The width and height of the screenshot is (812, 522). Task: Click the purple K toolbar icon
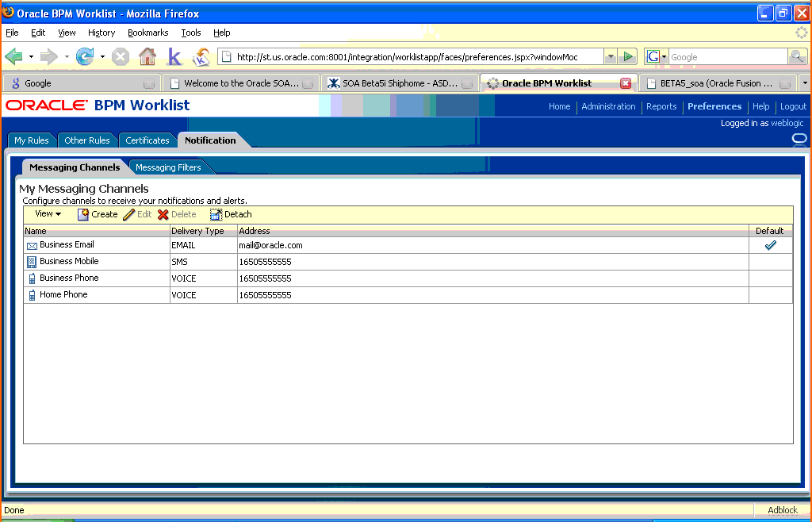click(x=174, y=56)
